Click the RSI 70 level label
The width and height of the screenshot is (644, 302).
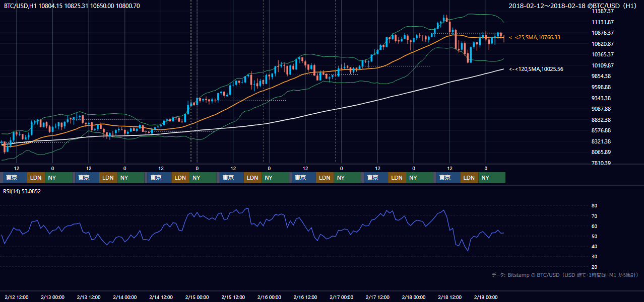pyautogui.click(x=595, y=216)
